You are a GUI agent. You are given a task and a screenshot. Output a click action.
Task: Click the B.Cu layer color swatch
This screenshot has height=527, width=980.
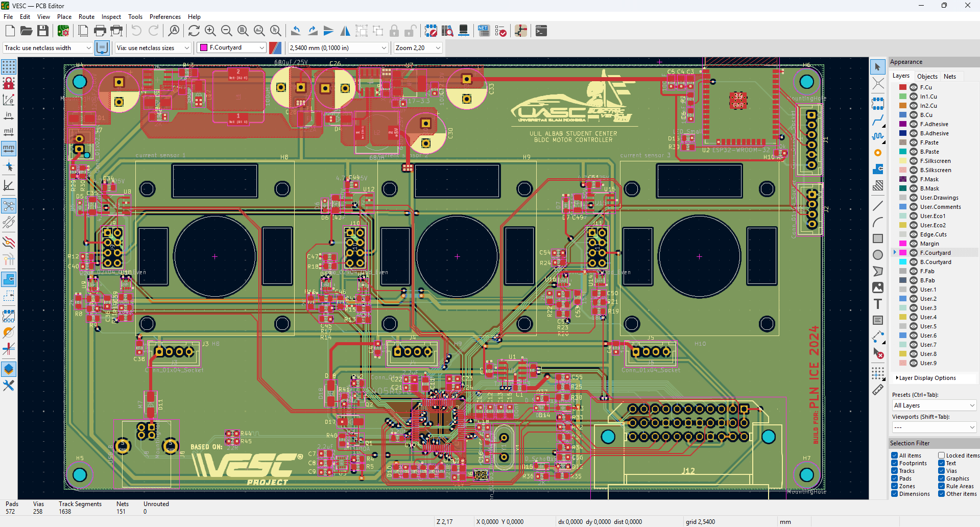click(903, 115)
